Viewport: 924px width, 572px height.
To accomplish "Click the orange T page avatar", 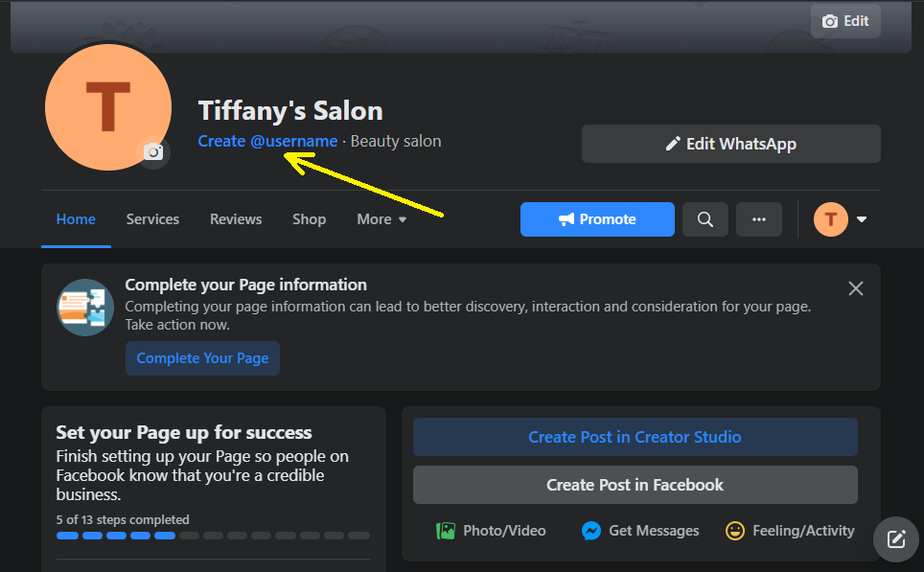I will (831, 219).
